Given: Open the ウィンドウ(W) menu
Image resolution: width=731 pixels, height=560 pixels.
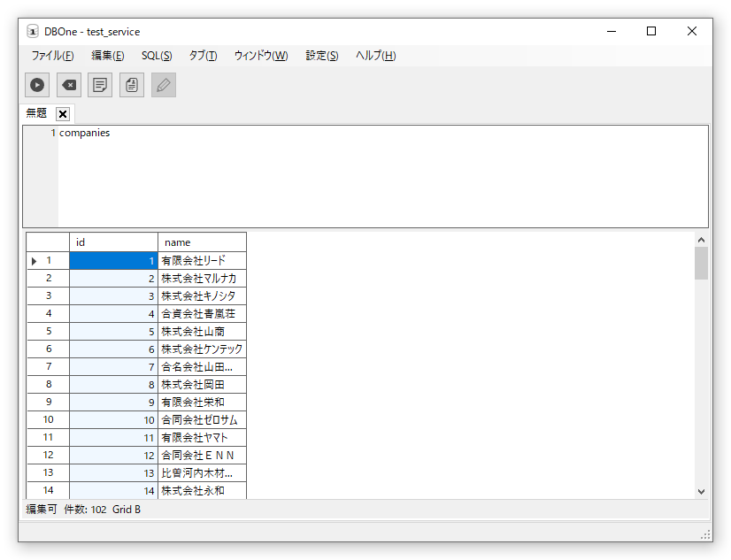Looking at the screenshot, I should [260, 56].
